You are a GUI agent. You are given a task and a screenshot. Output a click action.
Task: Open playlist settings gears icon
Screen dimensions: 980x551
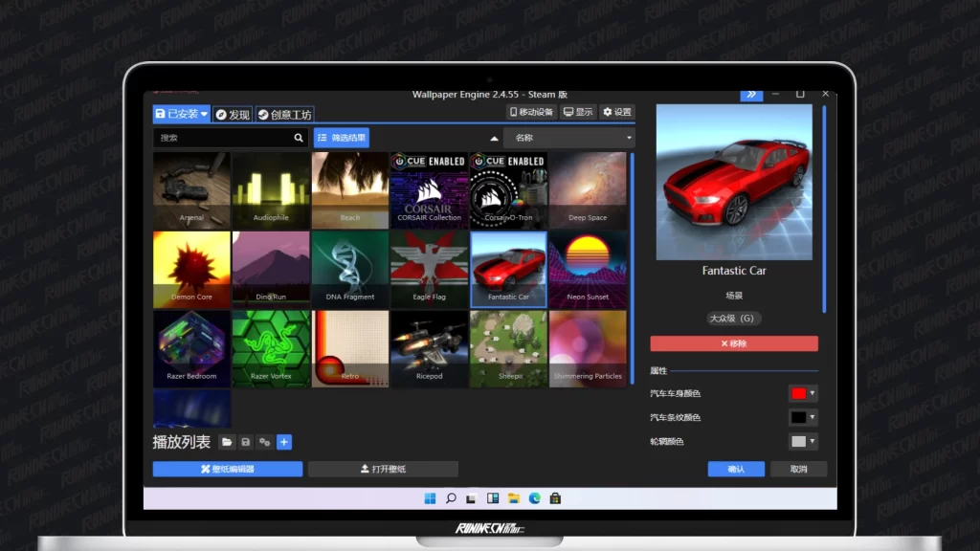(265, 442)
